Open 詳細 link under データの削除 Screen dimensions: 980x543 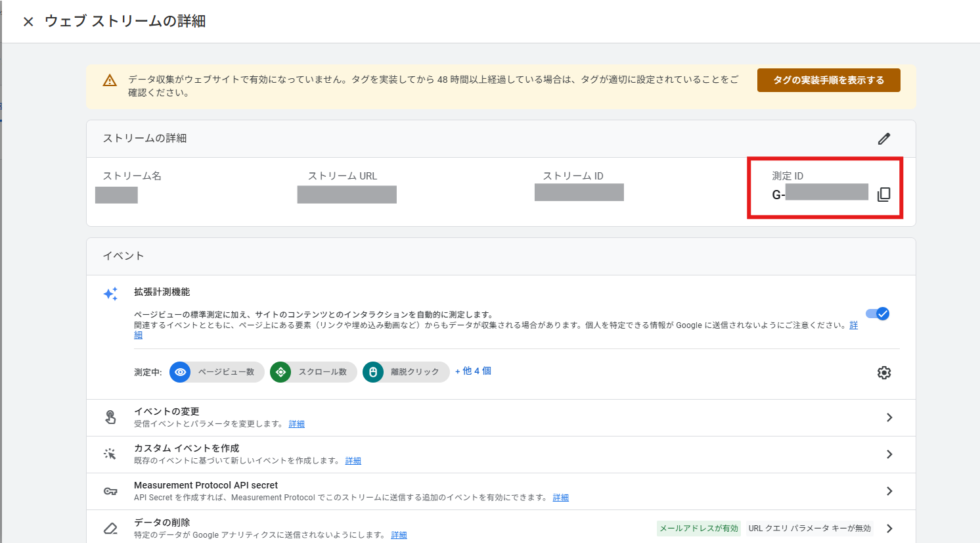(399, 535)
